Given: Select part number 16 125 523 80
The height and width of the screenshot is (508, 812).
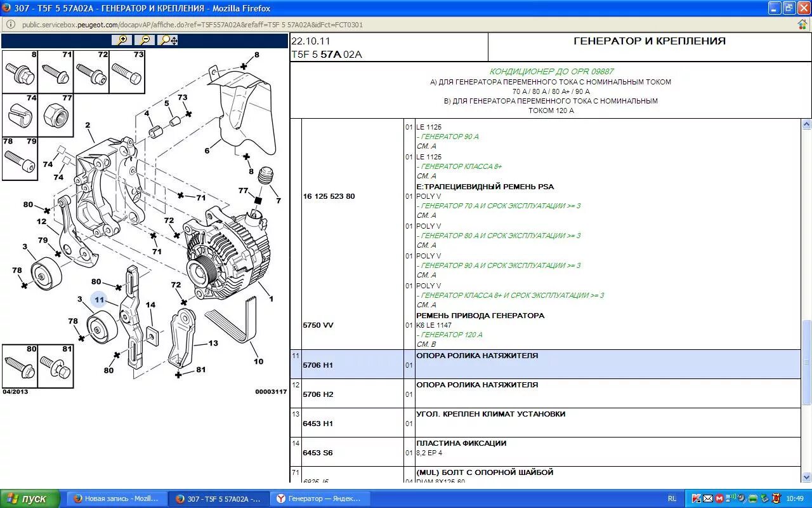Looking at the screenshot, I should click(329, 196).
